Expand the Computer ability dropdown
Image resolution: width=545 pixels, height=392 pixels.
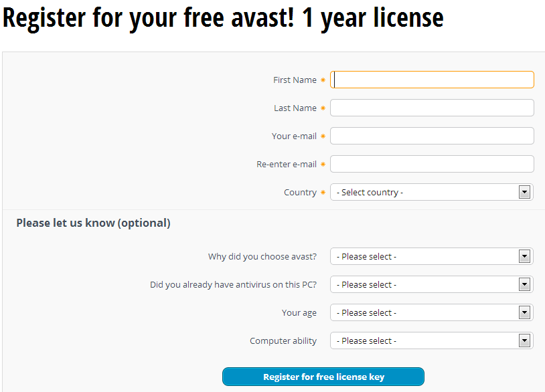pyautogui.click(x=424, y=341)
